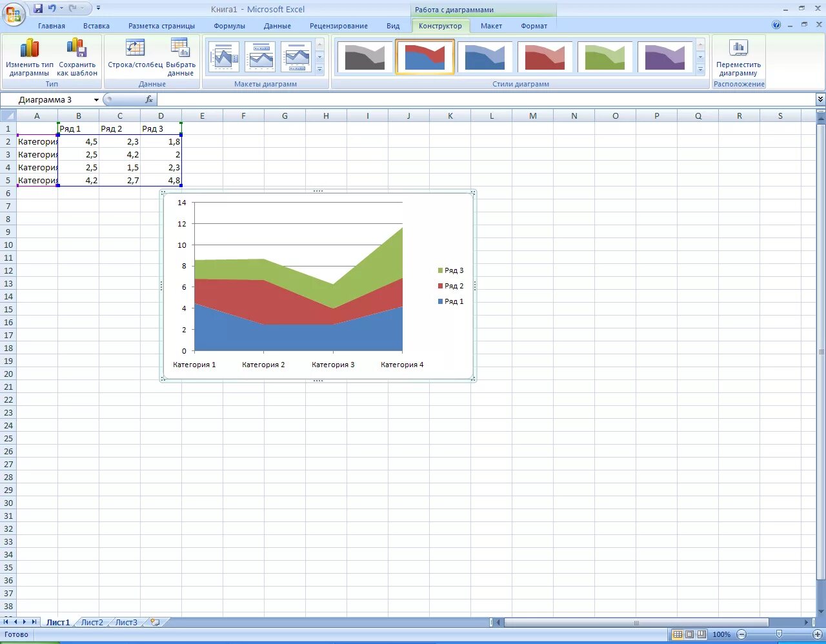The height and width of the screenshot is (644, 826).
Task: Save the workbook via Quick Access icon
Action: tap(38, 8)
